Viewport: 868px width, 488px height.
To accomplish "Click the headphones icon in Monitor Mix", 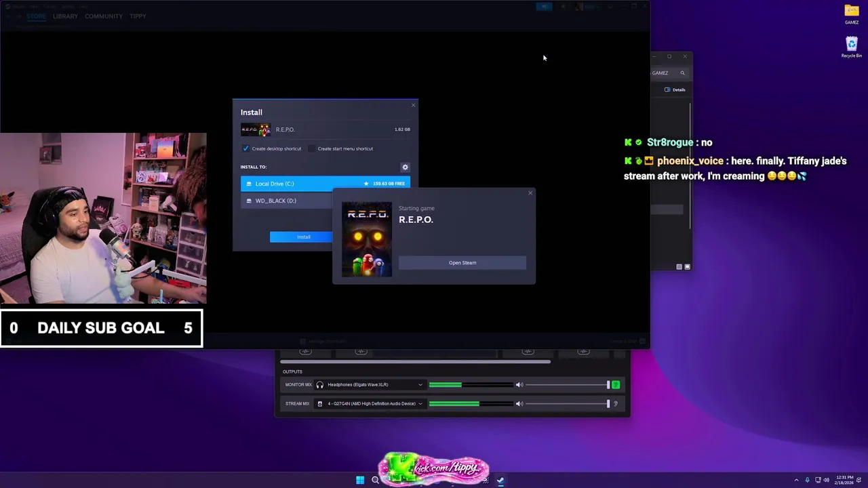I will [320, 385].
